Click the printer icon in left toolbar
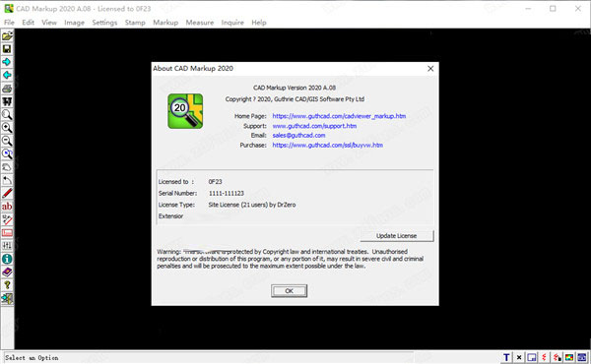Viewport: 591px width, 364px height. pos(7,89)
